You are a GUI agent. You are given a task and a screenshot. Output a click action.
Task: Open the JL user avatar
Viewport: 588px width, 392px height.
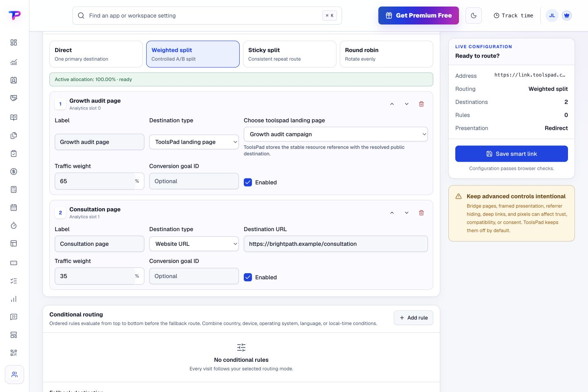pos(552,16)
